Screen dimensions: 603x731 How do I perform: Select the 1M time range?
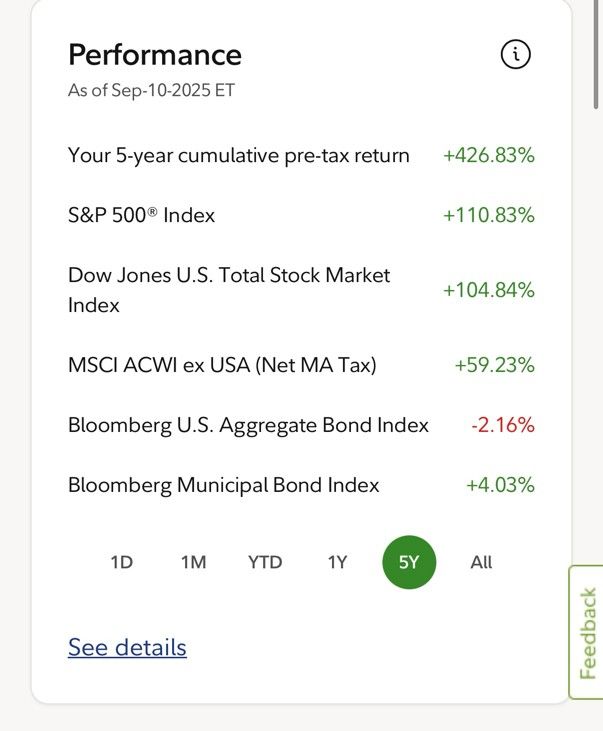(x=194, y=562)
